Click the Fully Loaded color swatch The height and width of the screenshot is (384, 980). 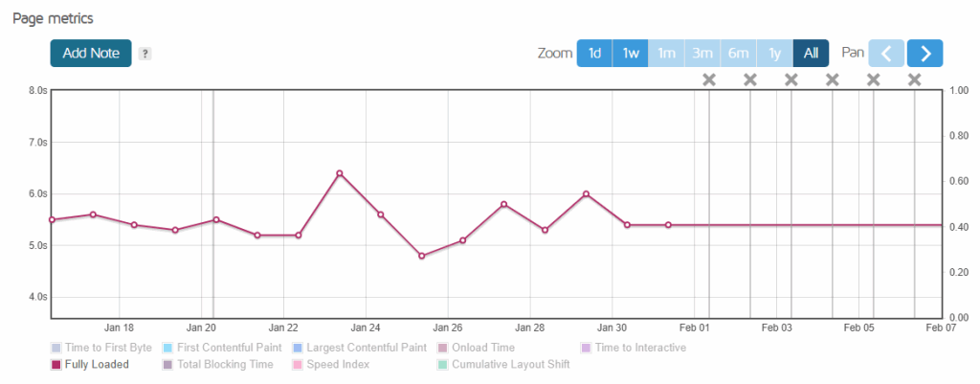coord(56,365)
